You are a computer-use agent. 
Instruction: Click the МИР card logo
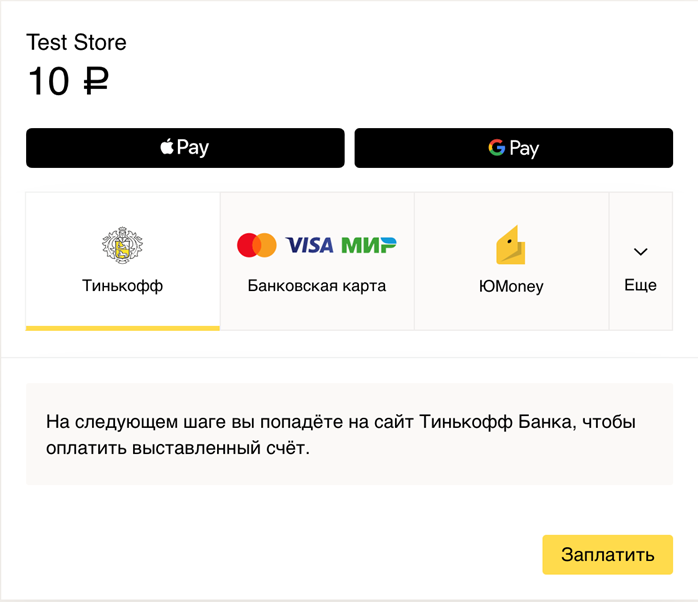(x=368, y=245)
